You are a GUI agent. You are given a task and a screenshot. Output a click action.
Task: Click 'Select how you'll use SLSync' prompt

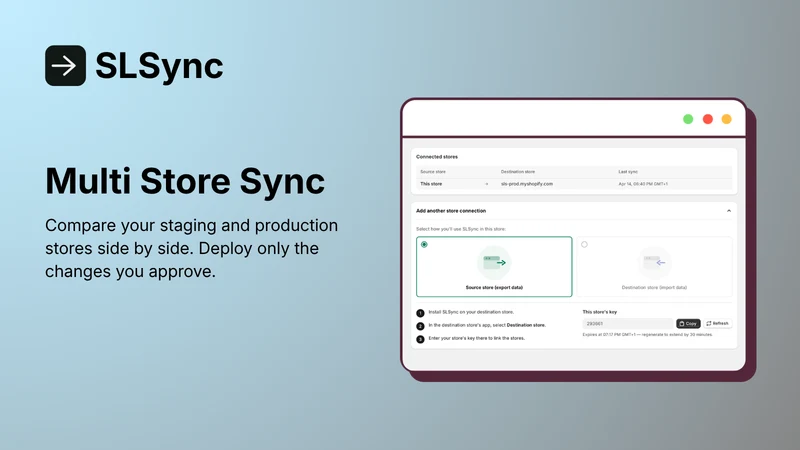(x=461, y=229)
